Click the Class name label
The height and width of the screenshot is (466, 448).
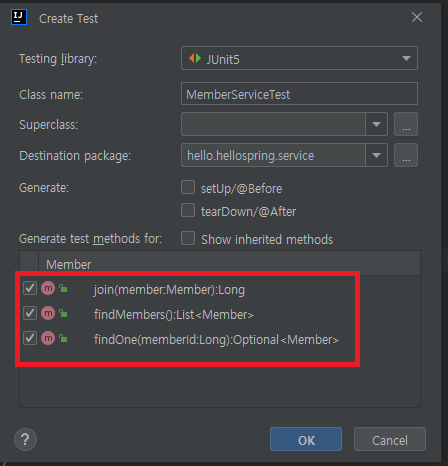coord(51,95)
